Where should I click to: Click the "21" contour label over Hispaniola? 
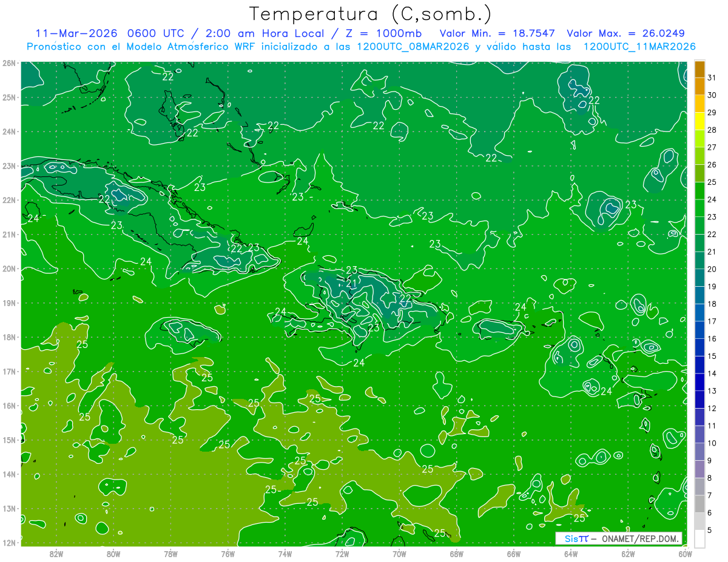pos(351,283)
